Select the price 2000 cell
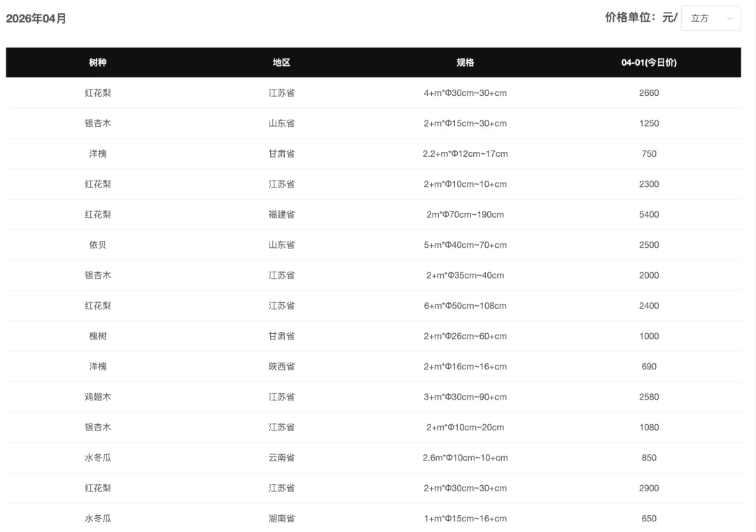The width and height of the screenshot is (756, 532). [649, 275]
